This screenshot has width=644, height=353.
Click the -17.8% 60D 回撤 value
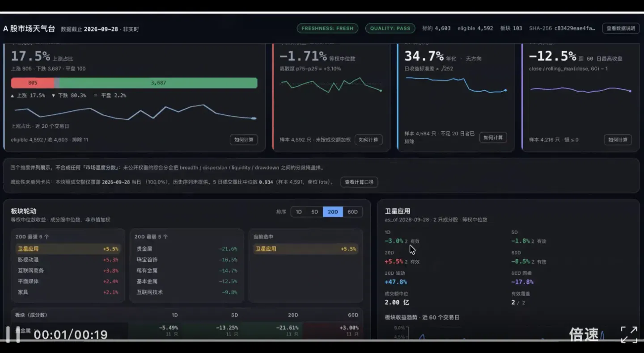522,282
